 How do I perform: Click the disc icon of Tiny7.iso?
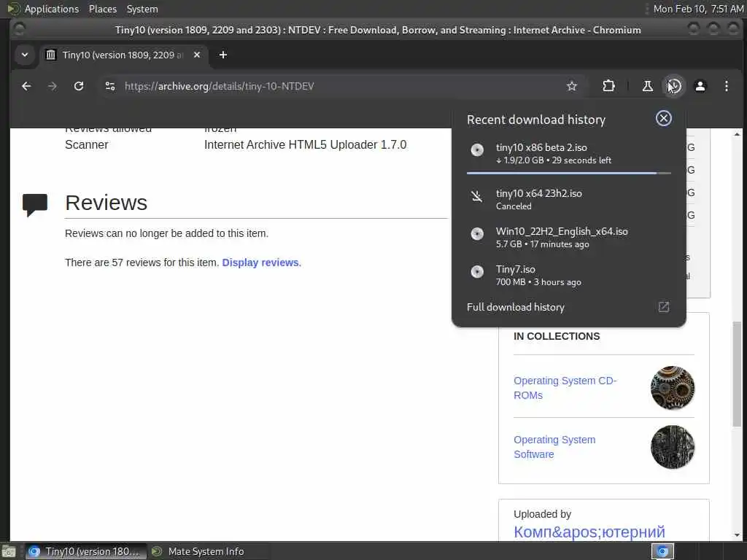click(477, 271)
